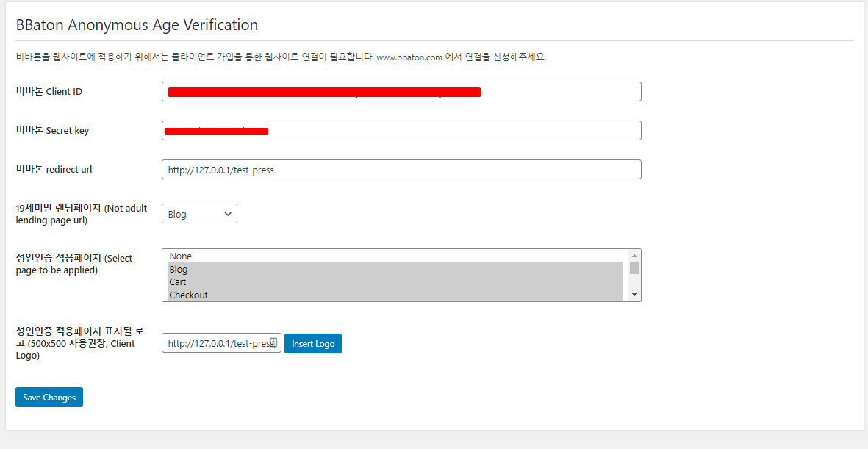Click the 비바톤 Client ID input field
The image size is (868, 449).
401,92
